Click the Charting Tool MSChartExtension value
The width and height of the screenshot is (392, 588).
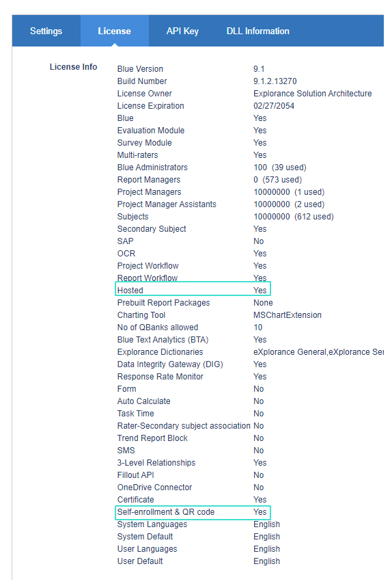pos(288,315)
